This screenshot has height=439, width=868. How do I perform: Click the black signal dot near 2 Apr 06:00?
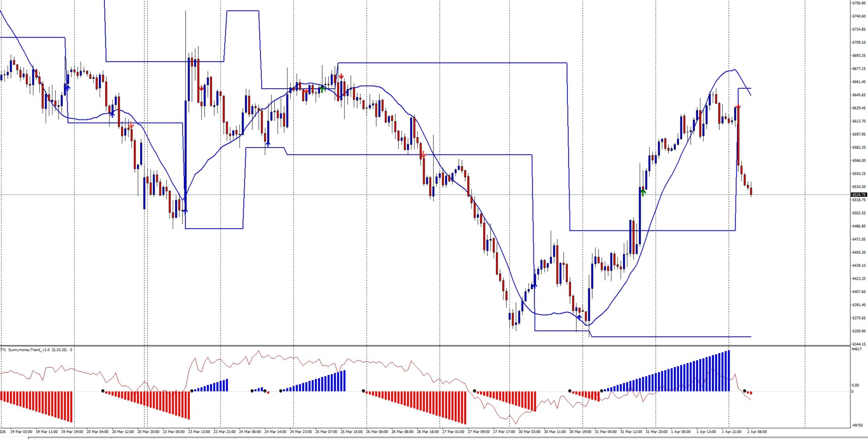tap(744, 391)
